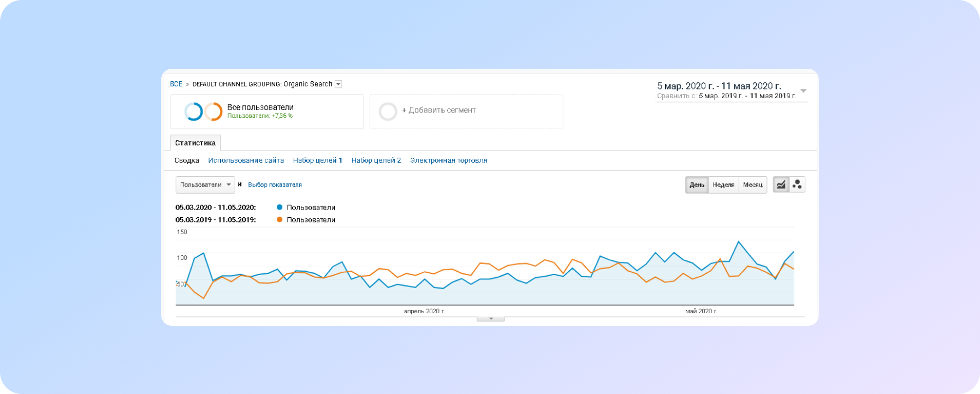Select the Месяц granularity button
Image resolution: width=980 pixels, height=394 pixels.
click(753, 185)
